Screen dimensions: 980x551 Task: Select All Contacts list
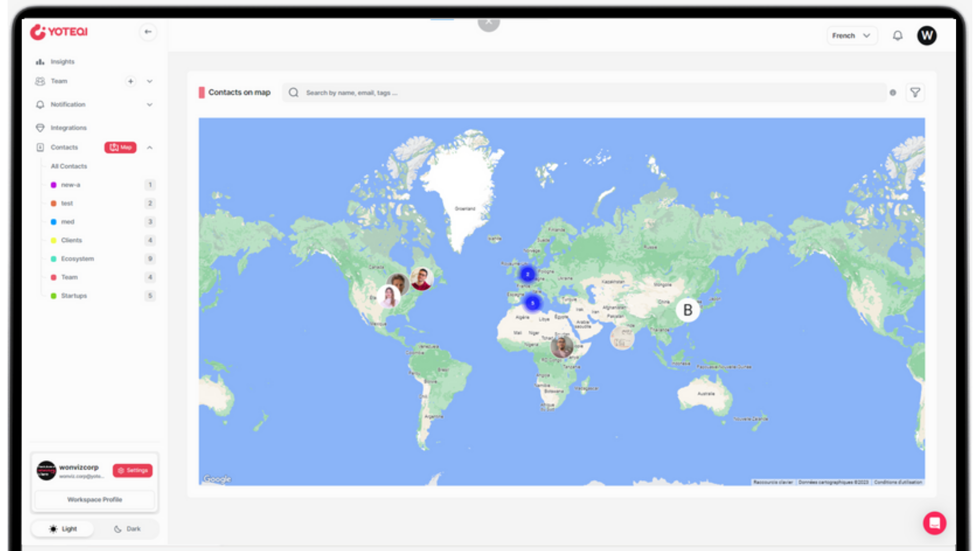69,166
